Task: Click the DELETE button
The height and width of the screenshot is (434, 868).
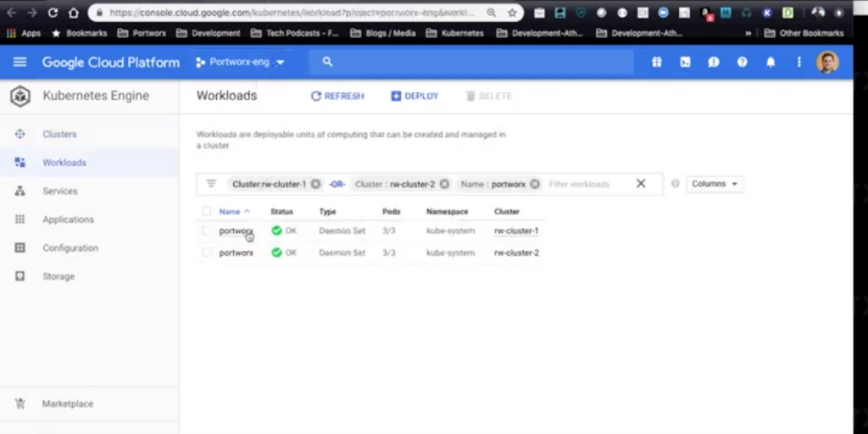Action: click(x=489, y=96)
